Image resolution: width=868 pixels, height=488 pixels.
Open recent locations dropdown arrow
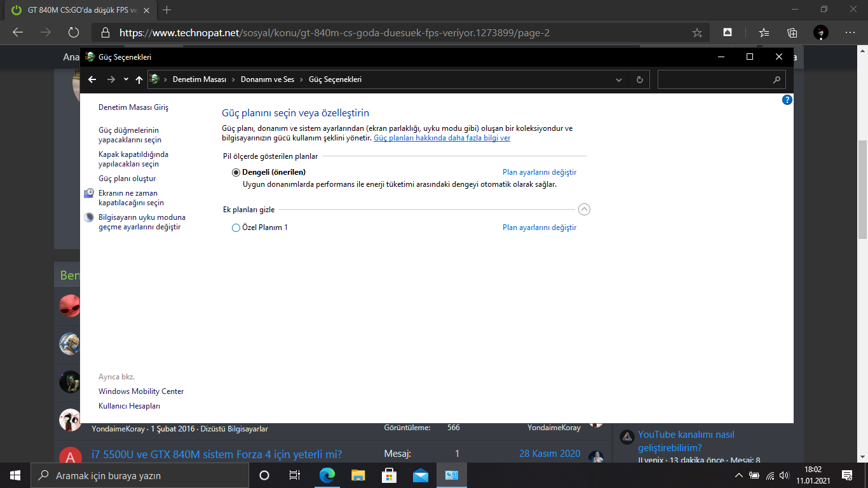click(x=126, y=79)
